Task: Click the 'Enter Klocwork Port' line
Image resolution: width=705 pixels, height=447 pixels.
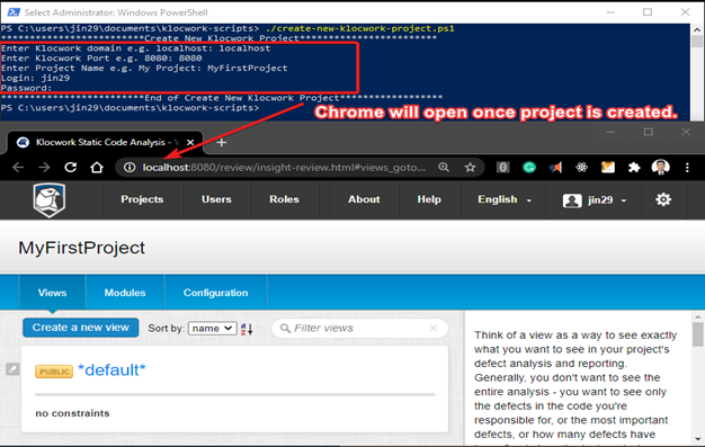Action: click(101, 58)
